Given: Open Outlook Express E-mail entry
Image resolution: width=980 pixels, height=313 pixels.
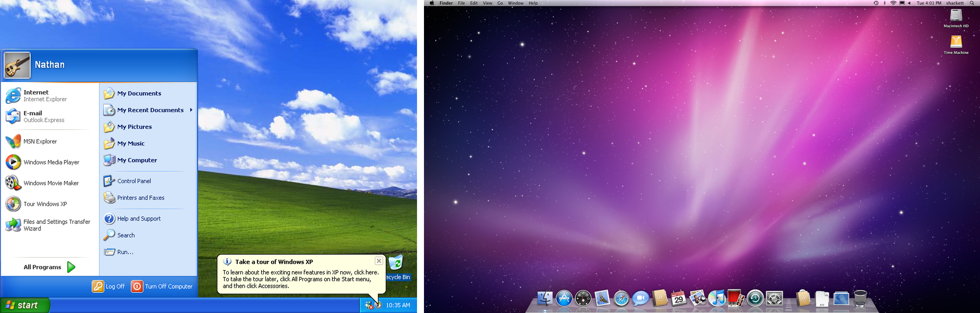Looking at the screenshot, I should [49, 117].
